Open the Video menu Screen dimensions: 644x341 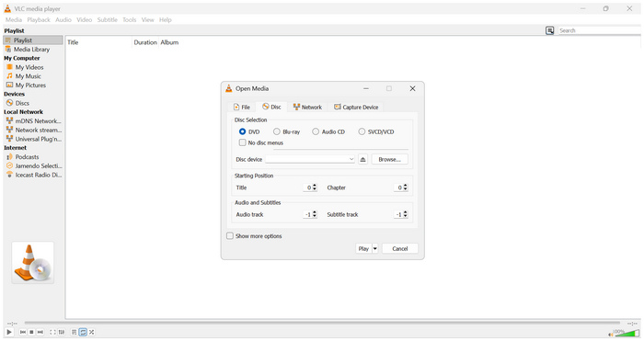coord(85,19)
